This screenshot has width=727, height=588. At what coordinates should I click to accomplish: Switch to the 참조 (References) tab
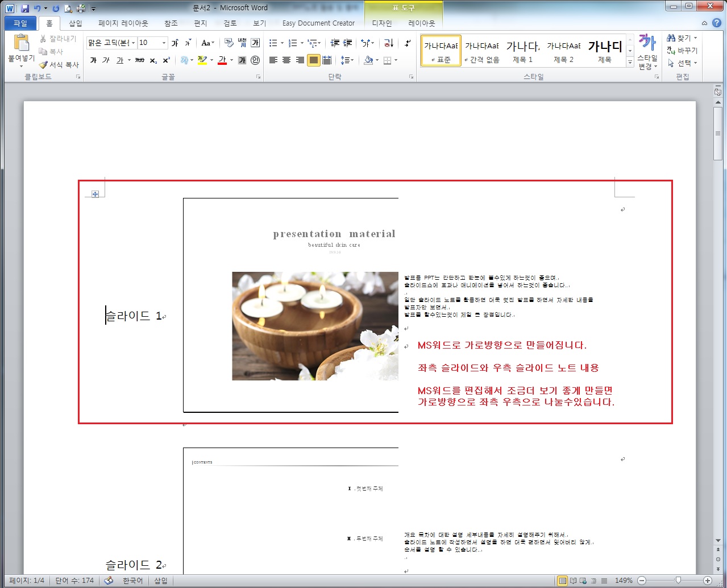[171, 23]
